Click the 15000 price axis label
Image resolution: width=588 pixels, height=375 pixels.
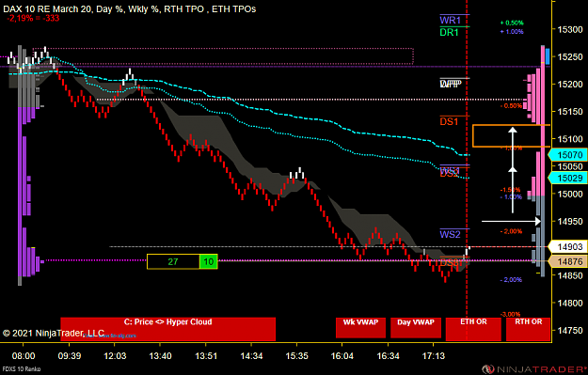click(570, 194)
